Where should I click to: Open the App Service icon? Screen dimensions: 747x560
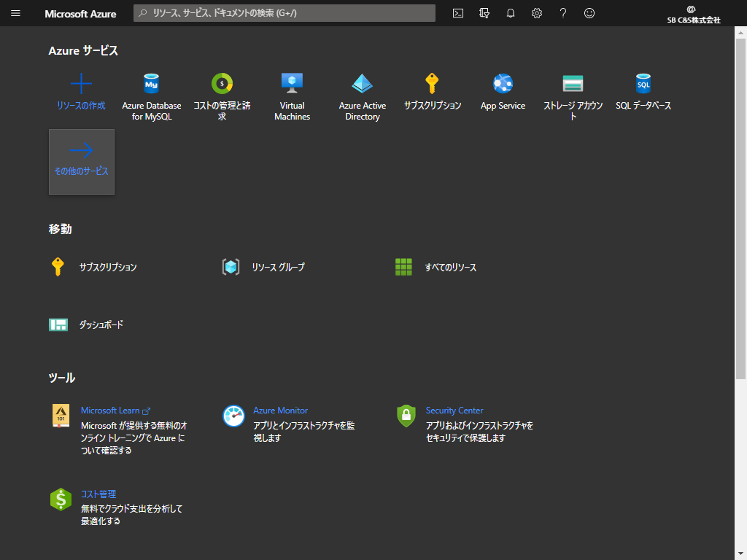503,83
